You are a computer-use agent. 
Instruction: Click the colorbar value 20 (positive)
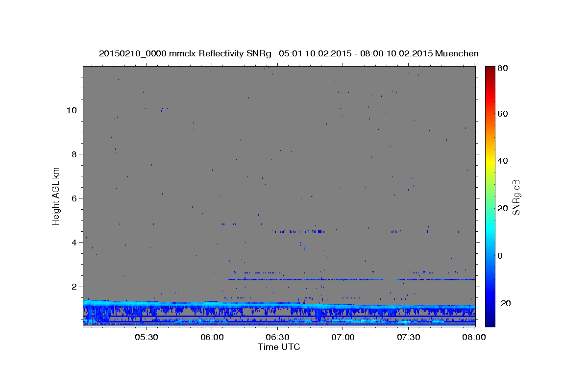point(502,208)
